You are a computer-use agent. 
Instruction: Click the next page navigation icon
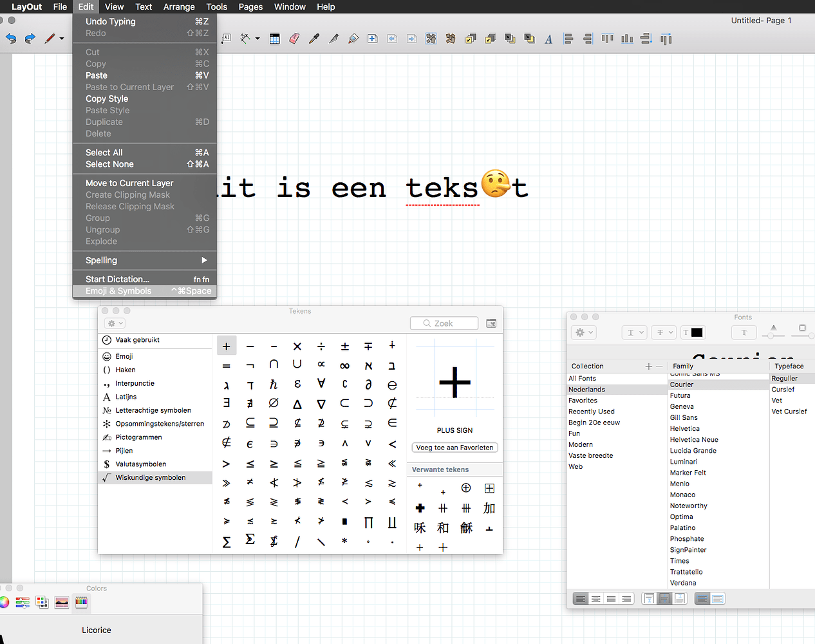pyautogui.click(x=411, y=39)
